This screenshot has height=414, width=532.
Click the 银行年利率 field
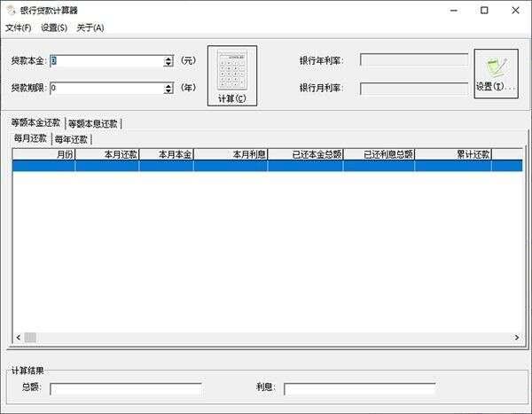point(414,60)
